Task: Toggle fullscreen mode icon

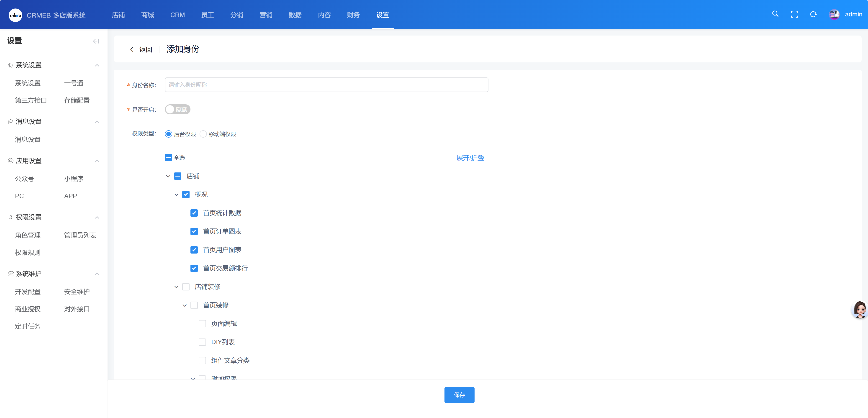Action: click(794, 15)
